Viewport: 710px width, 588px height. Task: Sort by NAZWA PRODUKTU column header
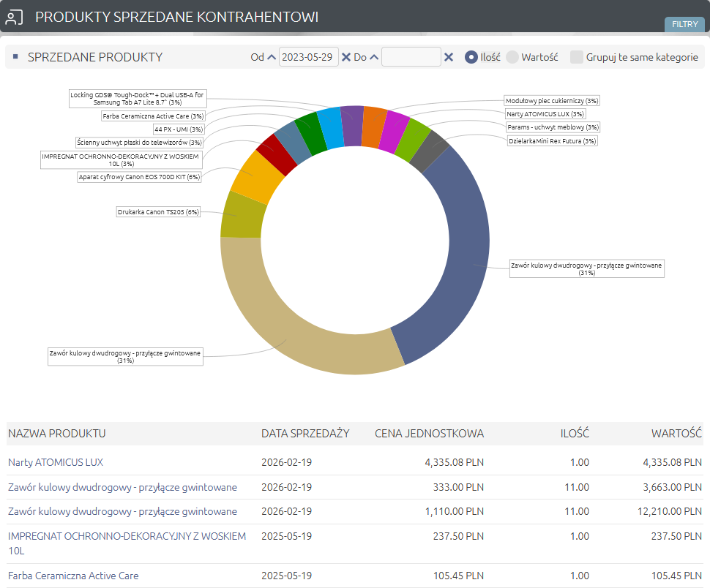pos(57,433)
